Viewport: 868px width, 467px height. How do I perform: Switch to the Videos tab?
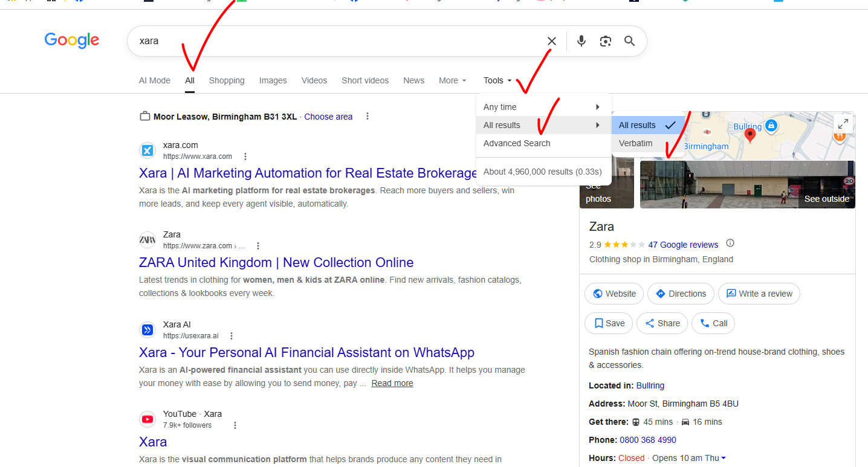click(x=314, y=80)
